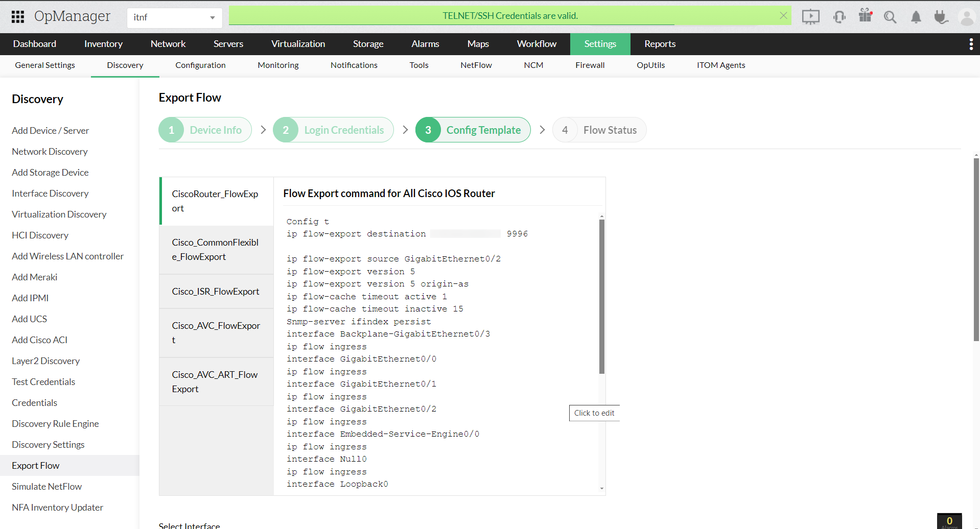Open the Storage menu
980x529 pixels.
pyautogui.click(x=368, y=44)
